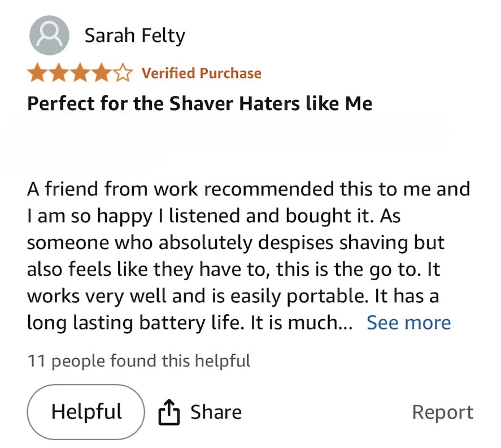
Task: Click "11 people found this helpful" text
Action: 139,360
